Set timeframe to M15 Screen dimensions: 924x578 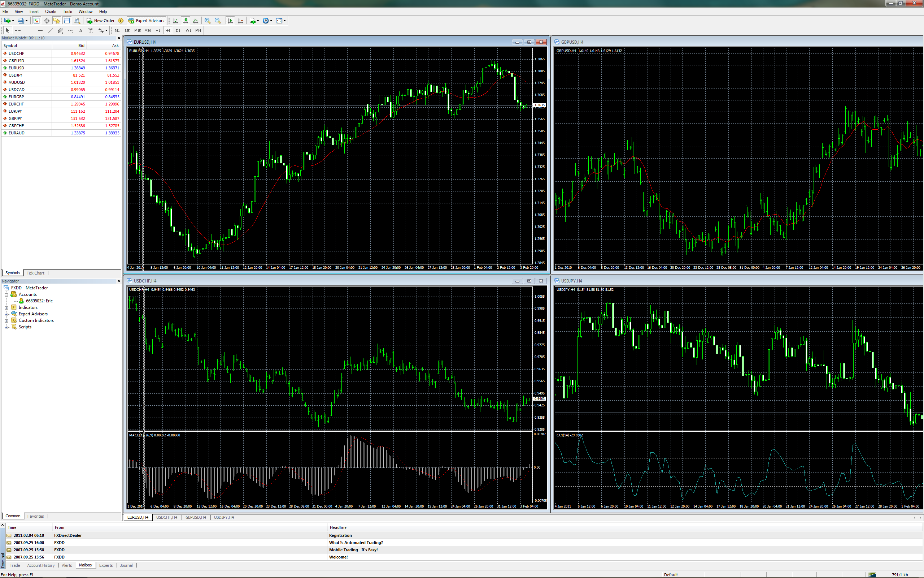(138, 31)
